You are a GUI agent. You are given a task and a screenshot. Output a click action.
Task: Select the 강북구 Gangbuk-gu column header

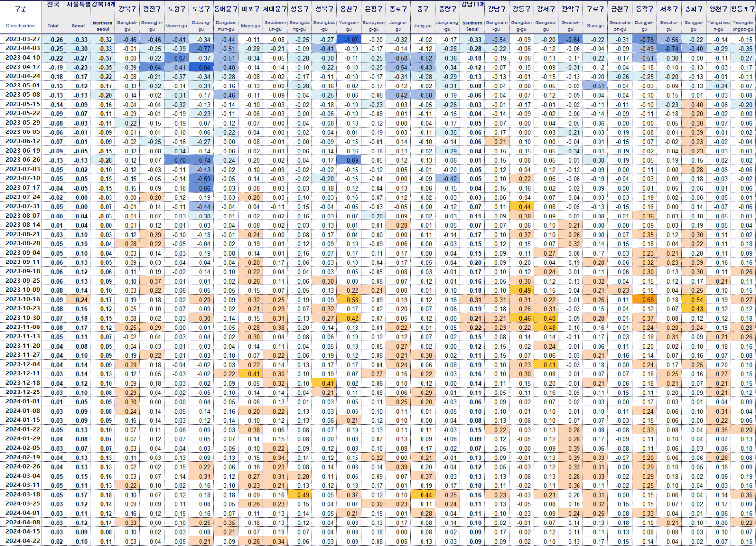click(127, 17)
